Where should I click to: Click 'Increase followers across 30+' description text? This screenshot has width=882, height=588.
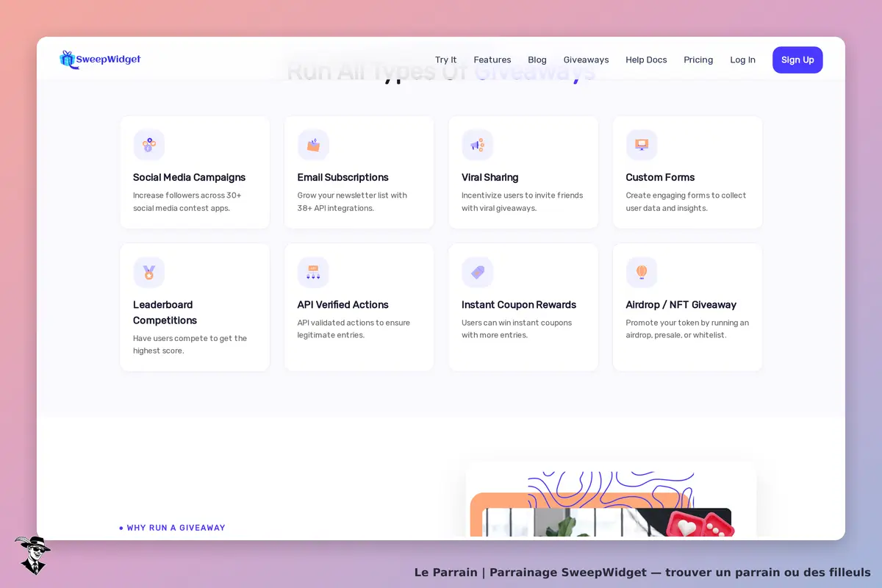coord(187,196)
